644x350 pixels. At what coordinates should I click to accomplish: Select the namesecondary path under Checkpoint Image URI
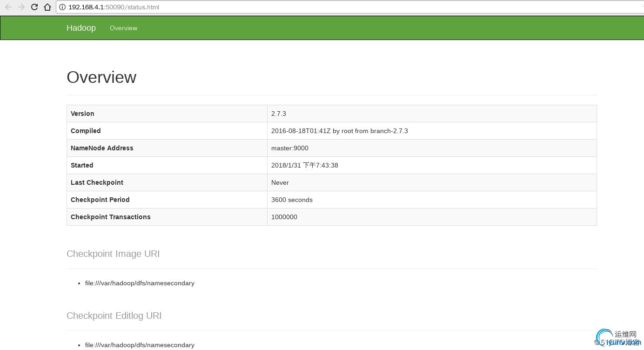(x=140, y=283)
